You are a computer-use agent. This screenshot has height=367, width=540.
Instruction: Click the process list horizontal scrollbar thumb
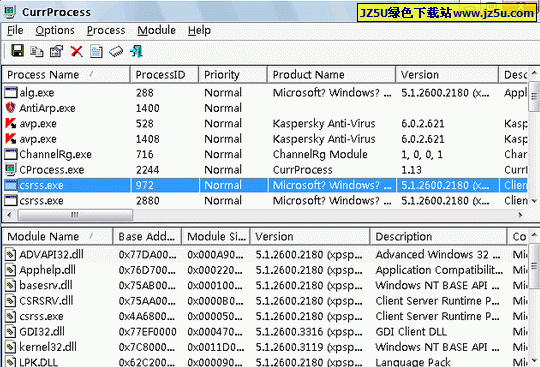(x=75, y=215)
